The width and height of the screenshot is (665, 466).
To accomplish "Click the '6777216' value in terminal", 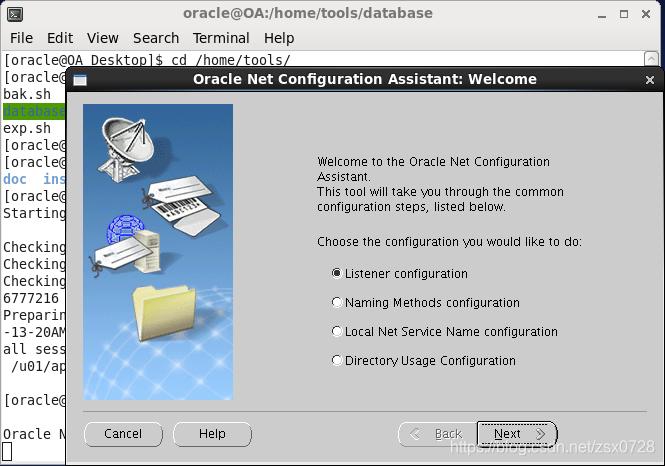I will (x=31, y=298).
